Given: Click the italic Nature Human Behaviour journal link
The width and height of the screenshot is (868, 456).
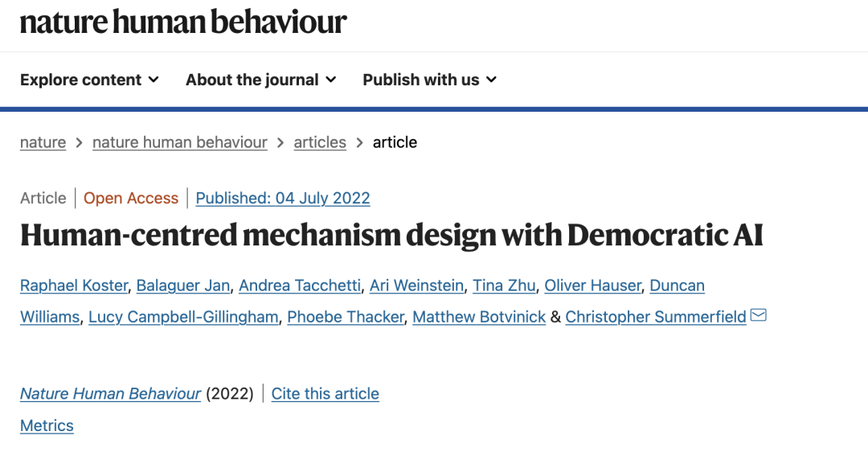Looking at the screenshot, I should (x=111, y=394).
